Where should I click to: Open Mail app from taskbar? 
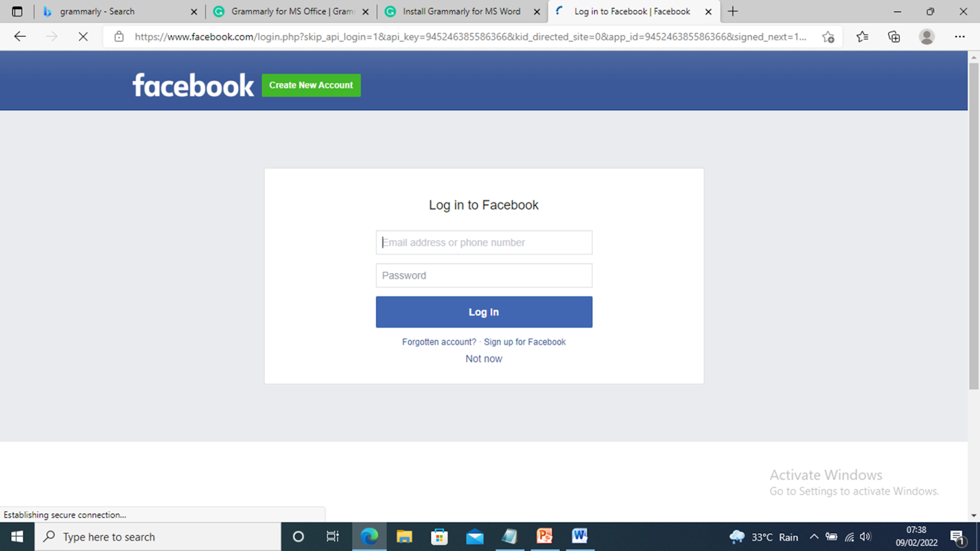(475, 537)
